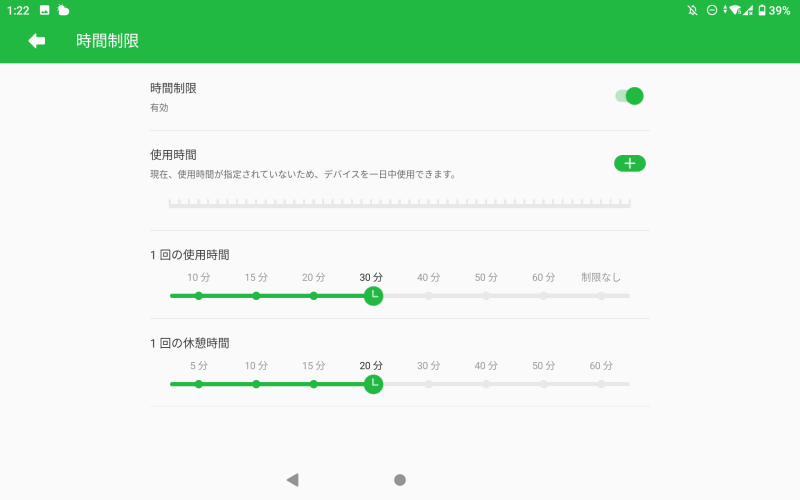This screenshot has height=500, width=800.
Task: Tap the 1回の使用時間 section label
Action: [190, 255]
